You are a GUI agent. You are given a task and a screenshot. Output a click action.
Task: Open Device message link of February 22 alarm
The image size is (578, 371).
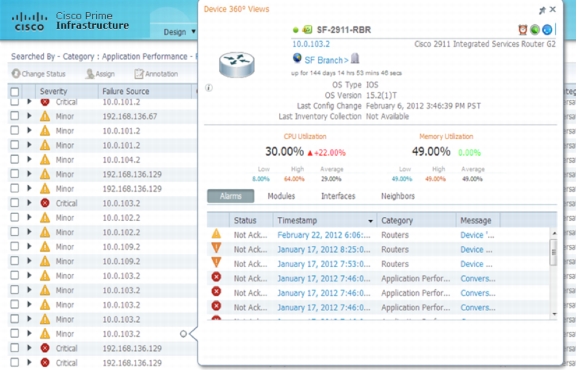[477, 235]
